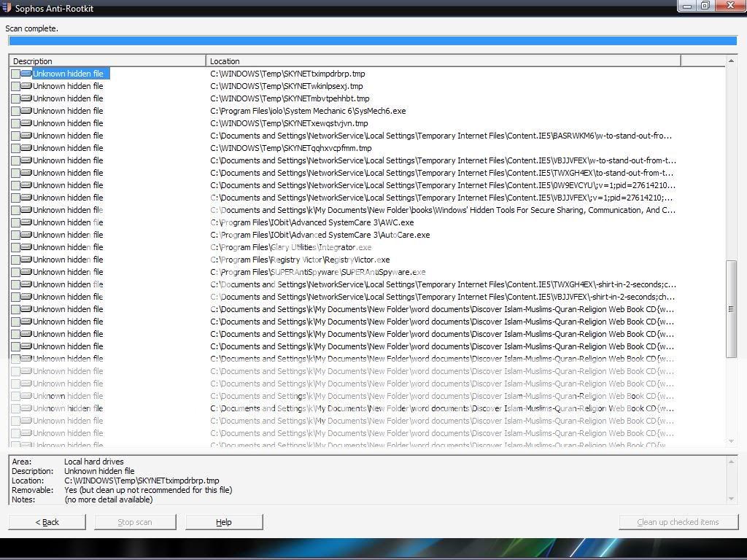
Task: Click drive icon for VBJJVFEX -shirt-in-2-seconds row
Action: (26, 296)
